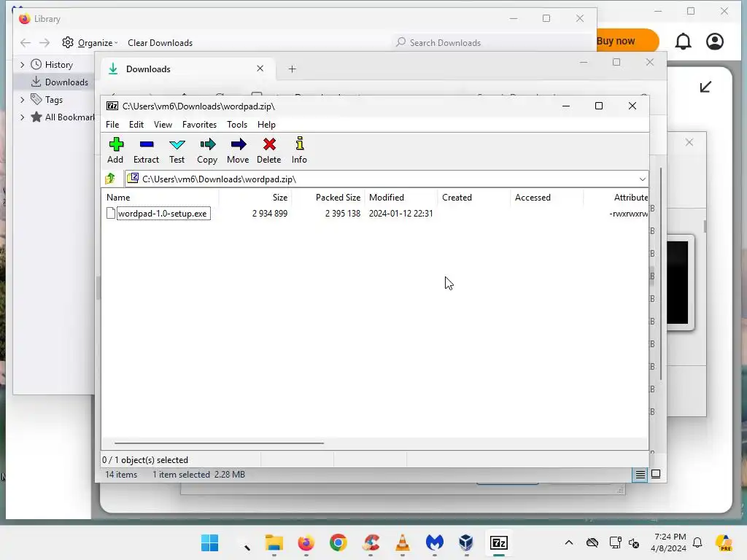This screenshot has height=560, width=747.
Task: Go forward in the Library window
Action: (x=44, y=43)
